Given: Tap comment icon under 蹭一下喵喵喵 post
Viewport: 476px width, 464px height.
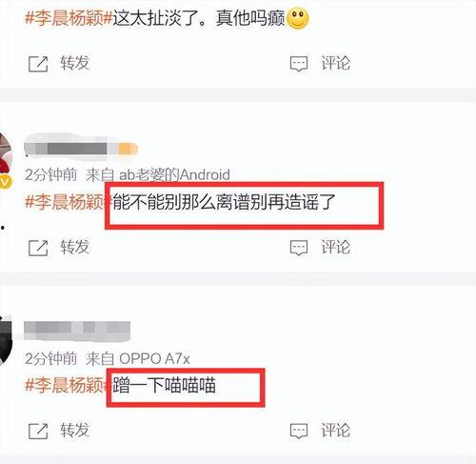Looking at the screenshot, I should pos(299,431).
